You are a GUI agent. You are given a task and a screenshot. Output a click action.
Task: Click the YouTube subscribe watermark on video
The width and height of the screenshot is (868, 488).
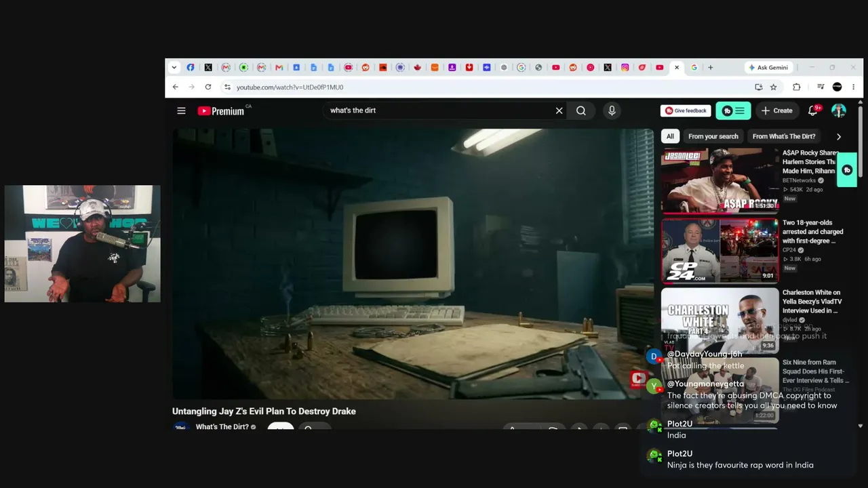click(x=639, y=379)
